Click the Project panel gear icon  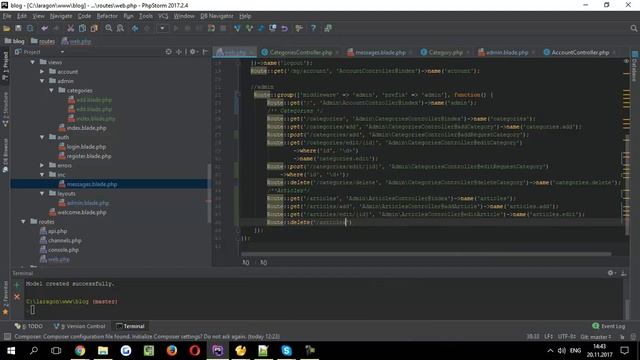193,52
